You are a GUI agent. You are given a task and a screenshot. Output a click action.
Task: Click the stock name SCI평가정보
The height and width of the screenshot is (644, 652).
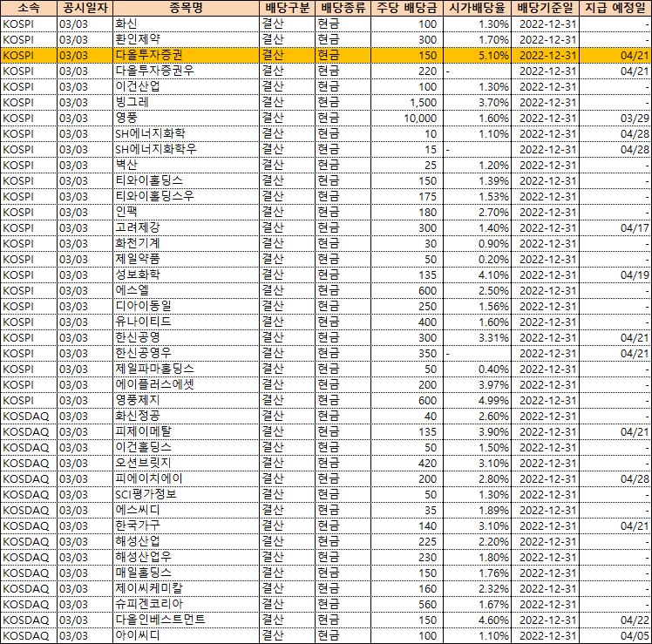[146, 494]
